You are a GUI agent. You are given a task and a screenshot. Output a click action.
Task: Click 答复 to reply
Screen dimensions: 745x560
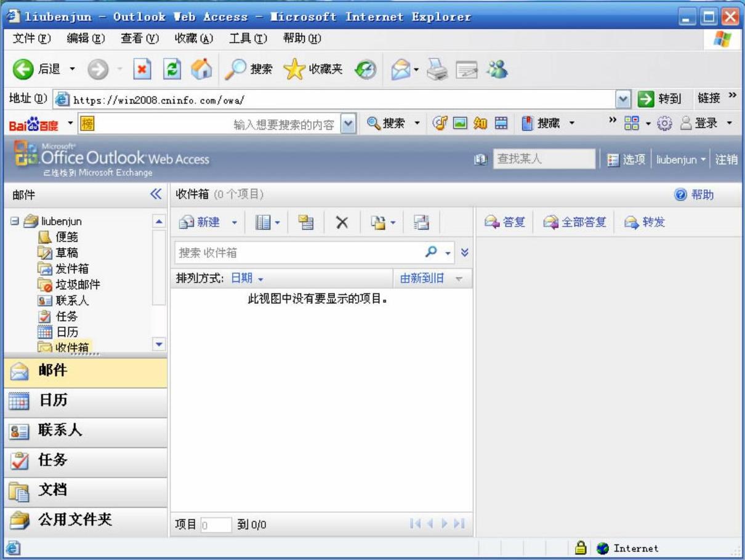505,222
